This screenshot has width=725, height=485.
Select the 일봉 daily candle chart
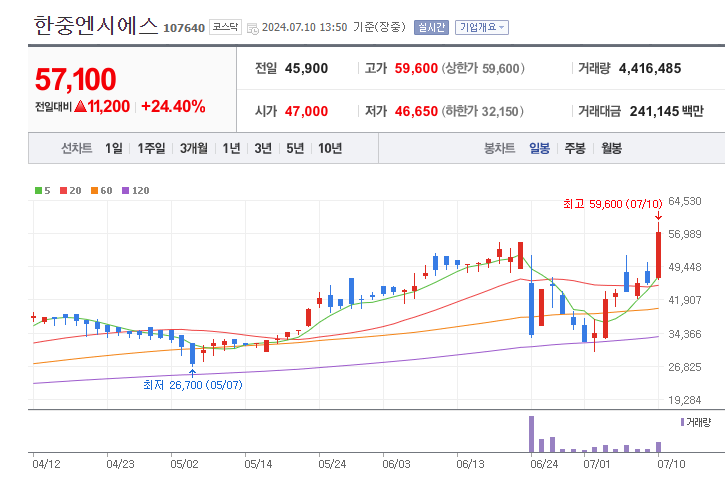(x=539, y=148)
